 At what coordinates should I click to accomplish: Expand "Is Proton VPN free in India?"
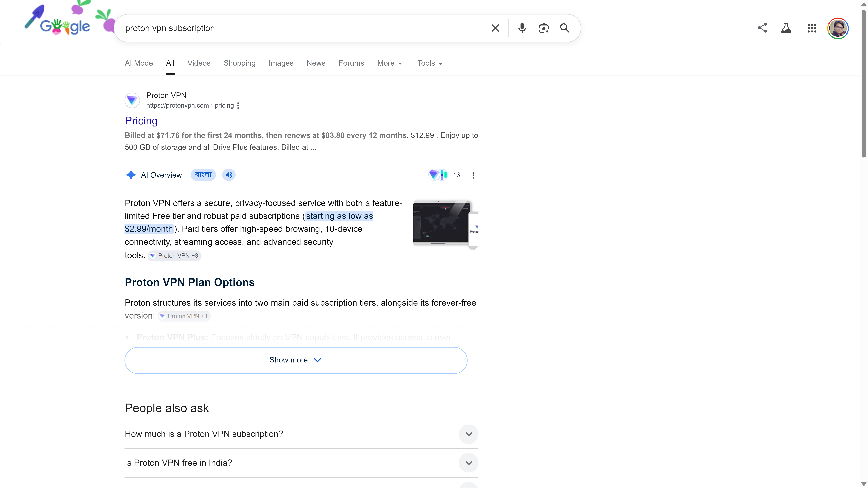point(301,463)
